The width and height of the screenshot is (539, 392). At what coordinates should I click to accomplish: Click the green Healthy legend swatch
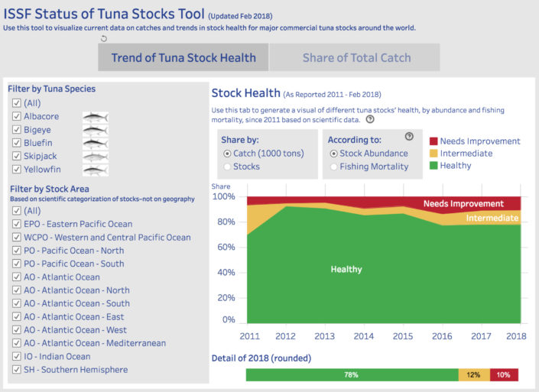point(433,166)
